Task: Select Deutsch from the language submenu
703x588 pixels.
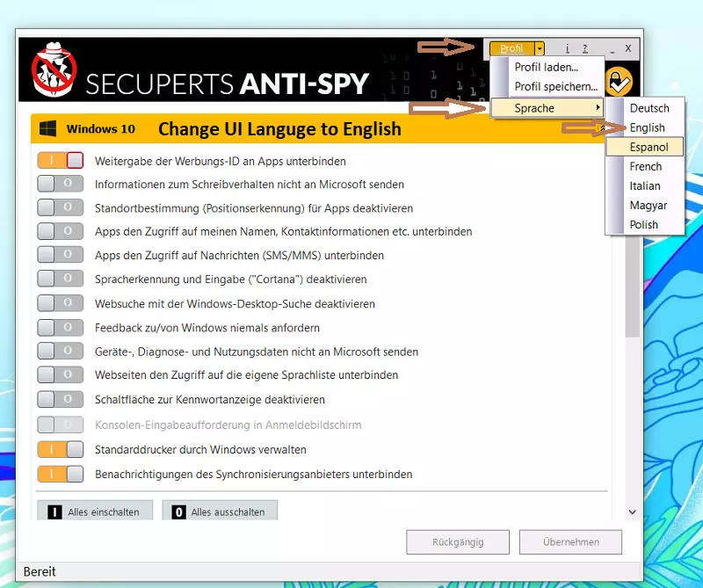Action: [649, 108]
